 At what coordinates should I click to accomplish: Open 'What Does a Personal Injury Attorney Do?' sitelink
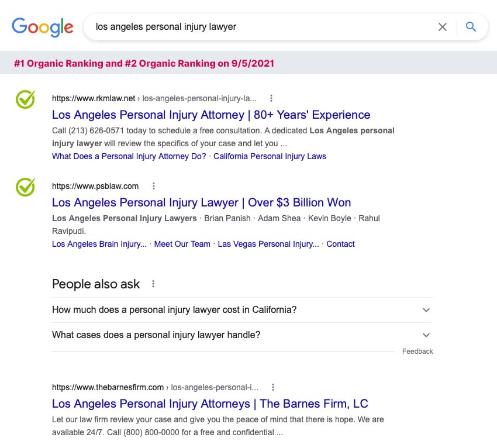pos(129,156)
